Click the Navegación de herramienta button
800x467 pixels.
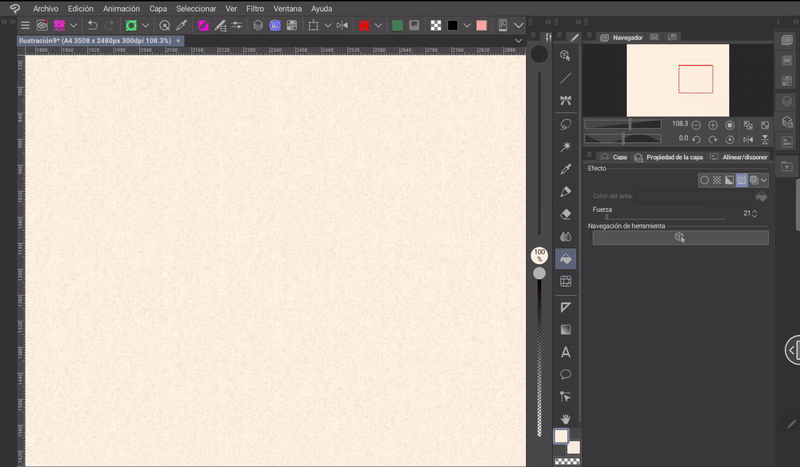(x=679, y=237)
